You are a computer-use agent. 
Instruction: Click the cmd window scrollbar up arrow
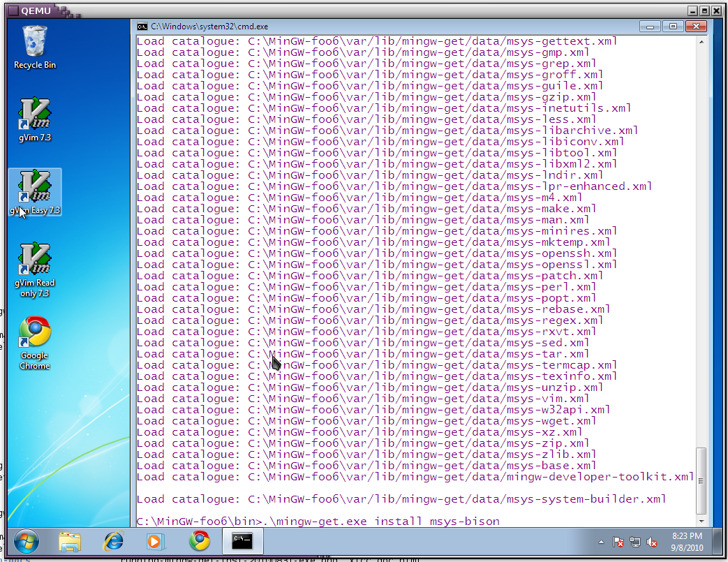[701, 42]
